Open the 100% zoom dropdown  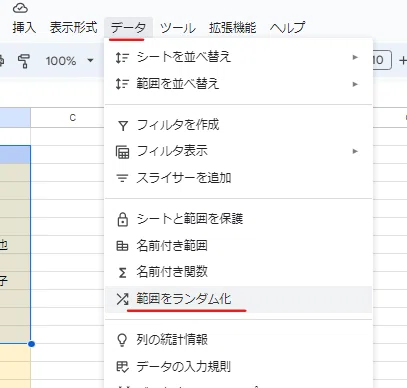pyautogui.click(x=70, y=61)
